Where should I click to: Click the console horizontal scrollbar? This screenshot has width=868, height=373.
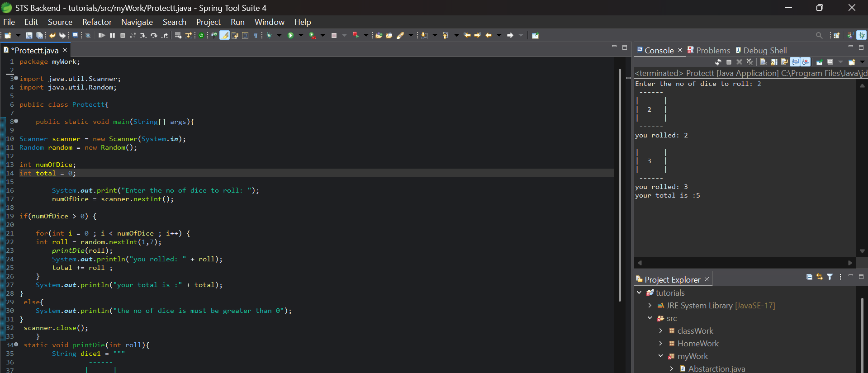click(x=745, y=262)
